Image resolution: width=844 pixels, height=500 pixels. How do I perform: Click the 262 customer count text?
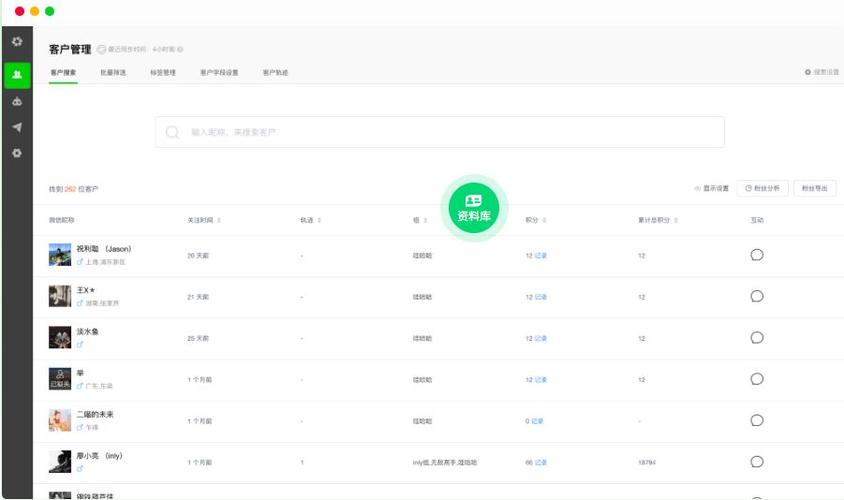coord(70,189)
